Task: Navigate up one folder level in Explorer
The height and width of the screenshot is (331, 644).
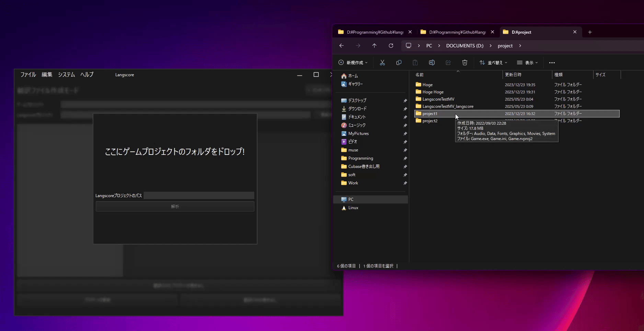Action: pos(374,46)
